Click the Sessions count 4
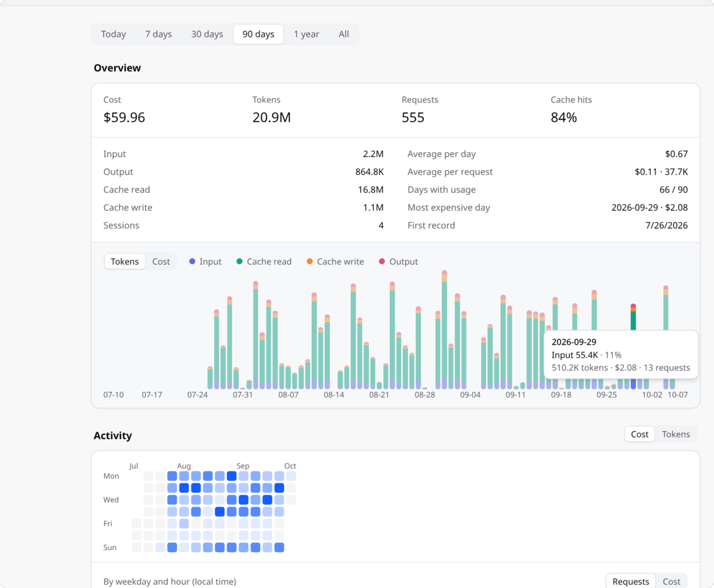 [x=381, y=226]
